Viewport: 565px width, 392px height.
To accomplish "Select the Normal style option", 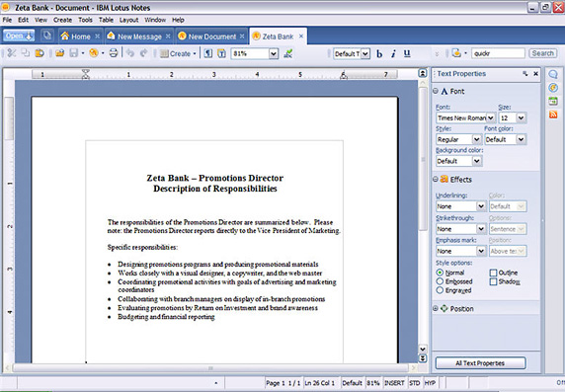I will [x=440, y=273].
